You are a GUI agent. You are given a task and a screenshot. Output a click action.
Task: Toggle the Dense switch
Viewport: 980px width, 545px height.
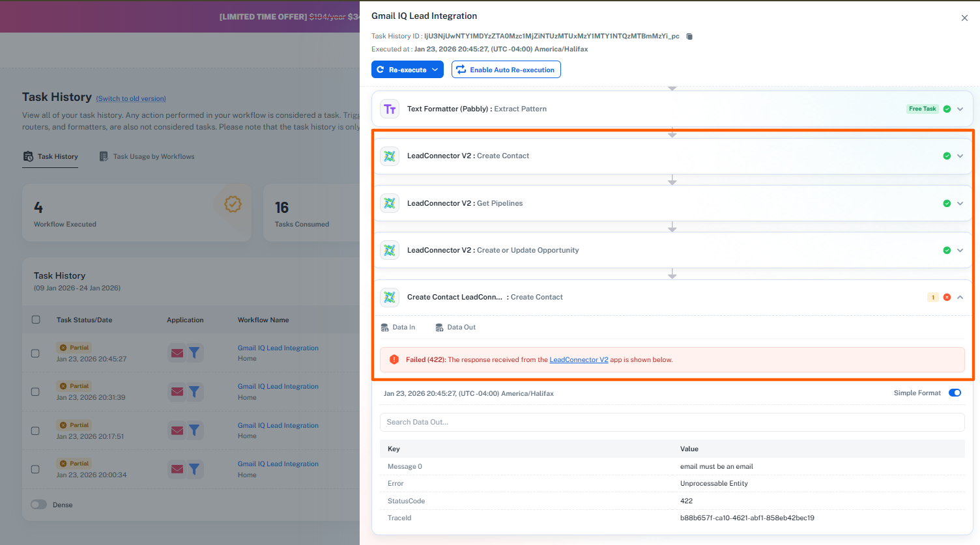(x=39, y=505)
